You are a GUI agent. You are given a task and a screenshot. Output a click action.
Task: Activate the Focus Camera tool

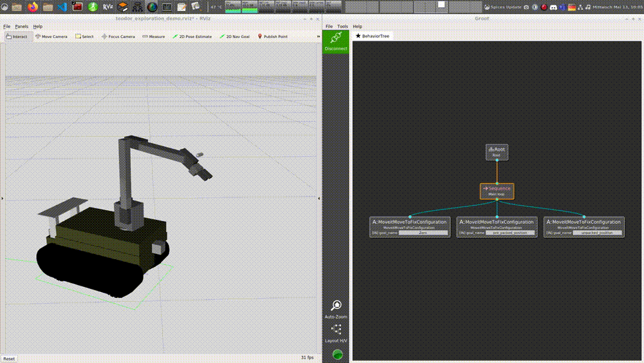pyautogui.click(x=118, y=37)
